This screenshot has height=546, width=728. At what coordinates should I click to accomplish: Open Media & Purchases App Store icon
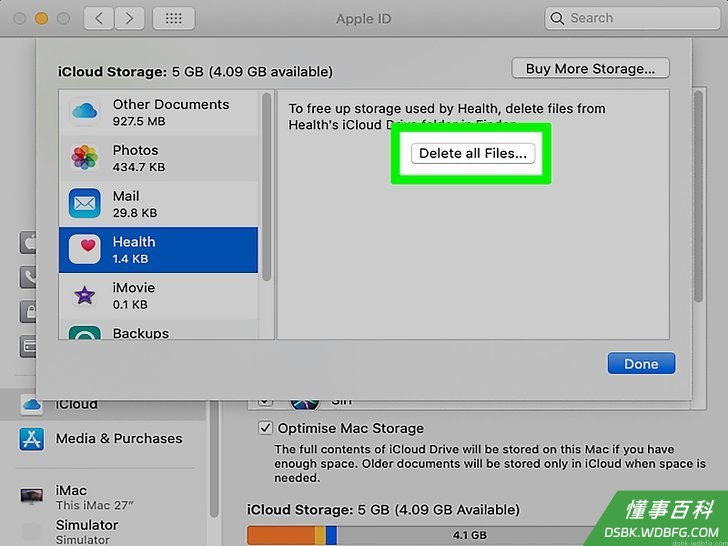pos(32,439)
